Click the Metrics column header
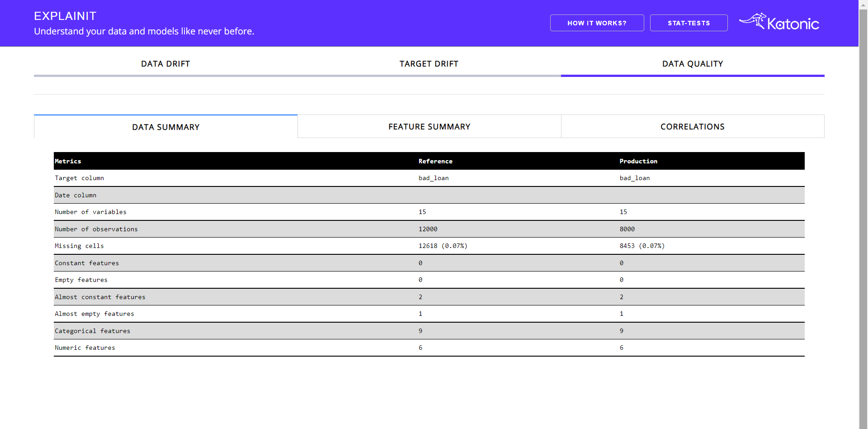 click(68, 161)
